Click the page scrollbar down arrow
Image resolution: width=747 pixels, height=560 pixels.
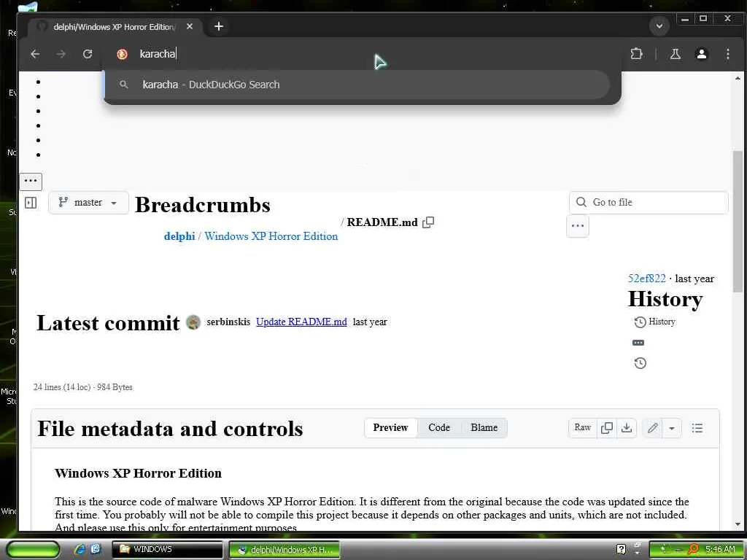(x=738, y=524)
